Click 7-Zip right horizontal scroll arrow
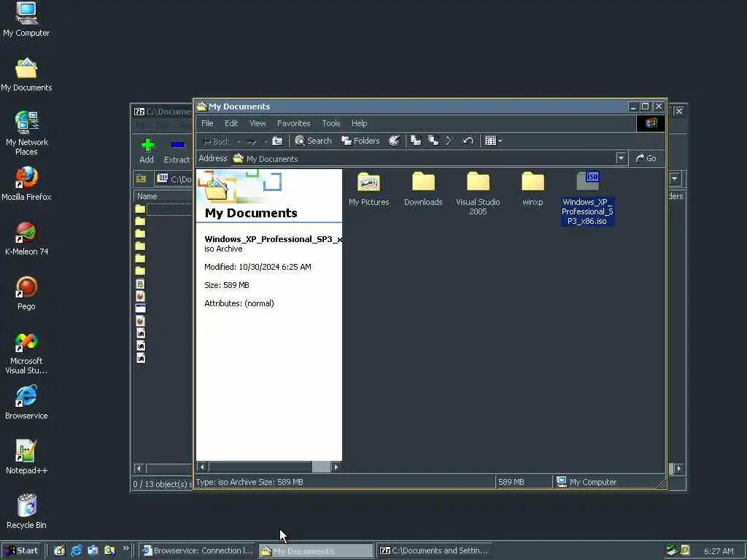This screenshot has height=560, width=747. pyautogui.click(x=679, y=469)
